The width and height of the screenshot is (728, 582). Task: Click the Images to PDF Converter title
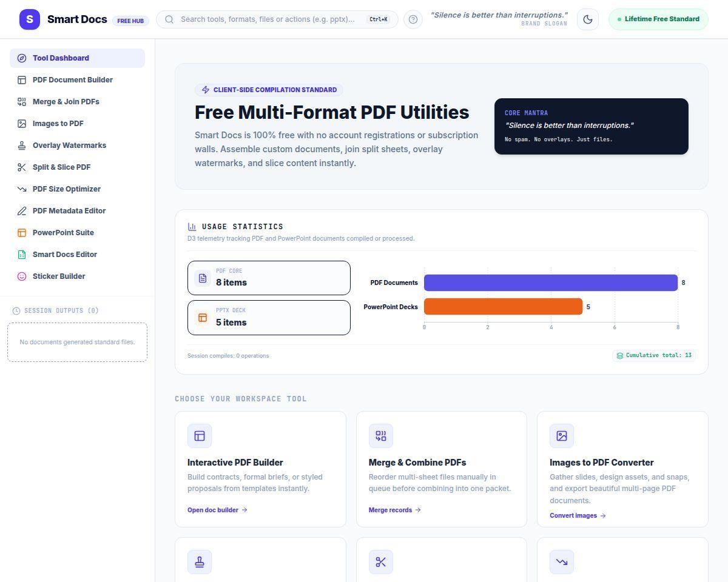pos(602,463)
